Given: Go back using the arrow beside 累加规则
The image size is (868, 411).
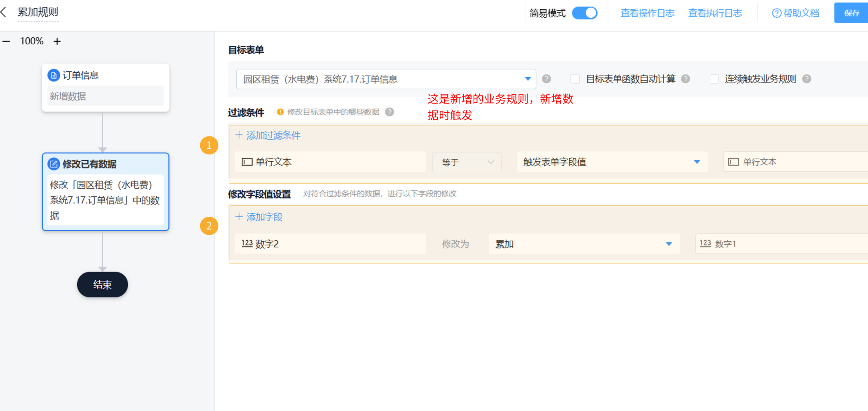Looking at the screenshot, I should (4, 12).
